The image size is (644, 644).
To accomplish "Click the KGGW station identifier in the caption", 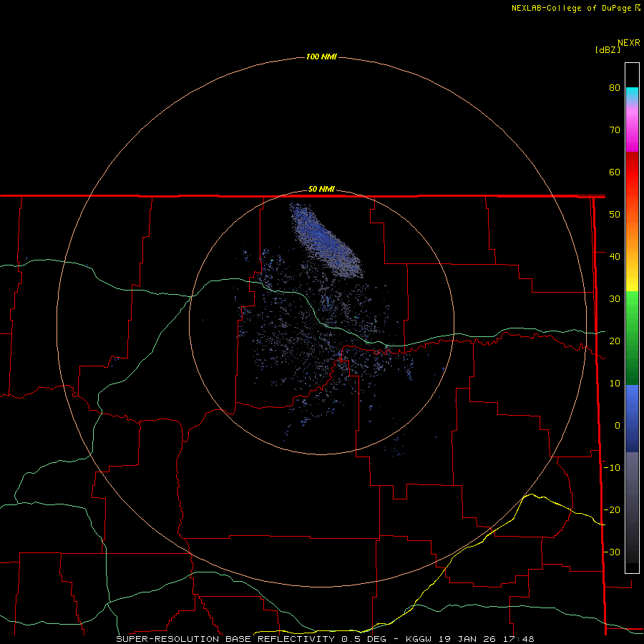I will pos(419,639).
